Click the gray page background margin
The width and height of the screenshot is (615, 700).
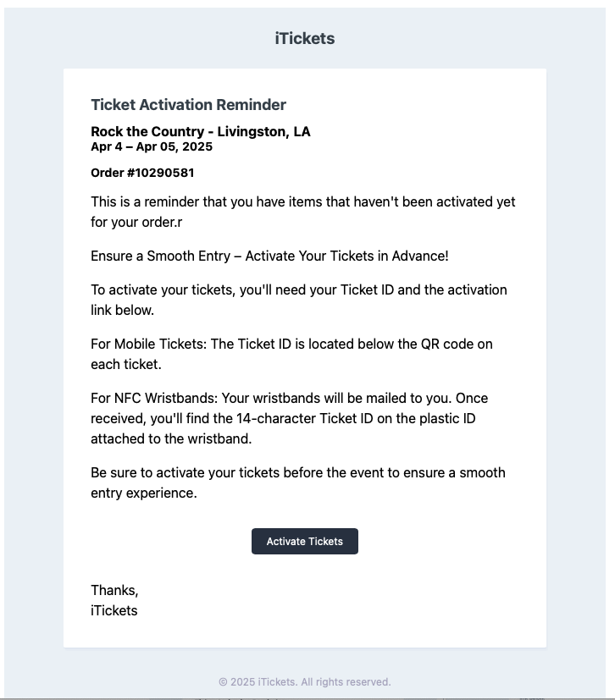coord(30,339)
